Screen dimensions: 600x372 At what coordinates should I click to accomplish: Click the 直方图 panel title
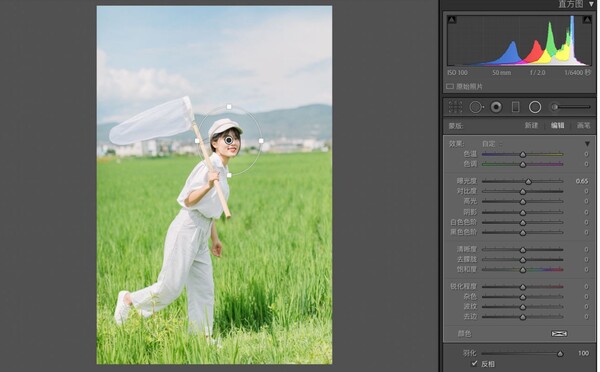pos(571,4)
